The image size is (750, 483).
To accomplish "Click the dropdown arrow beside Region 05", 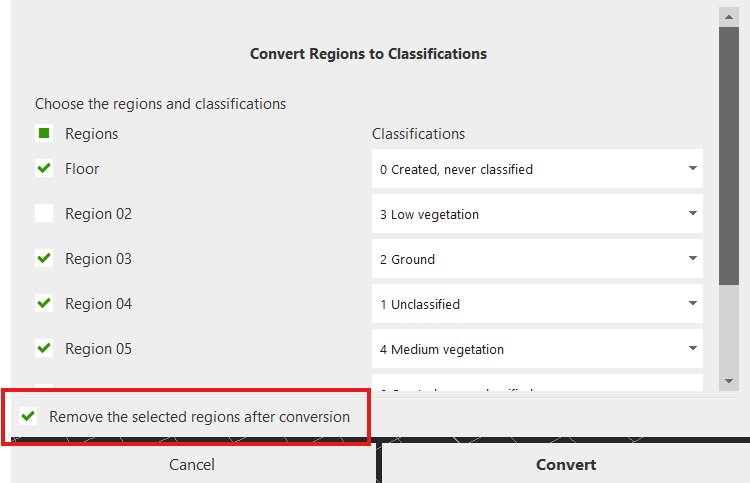I will pos(693,349).
